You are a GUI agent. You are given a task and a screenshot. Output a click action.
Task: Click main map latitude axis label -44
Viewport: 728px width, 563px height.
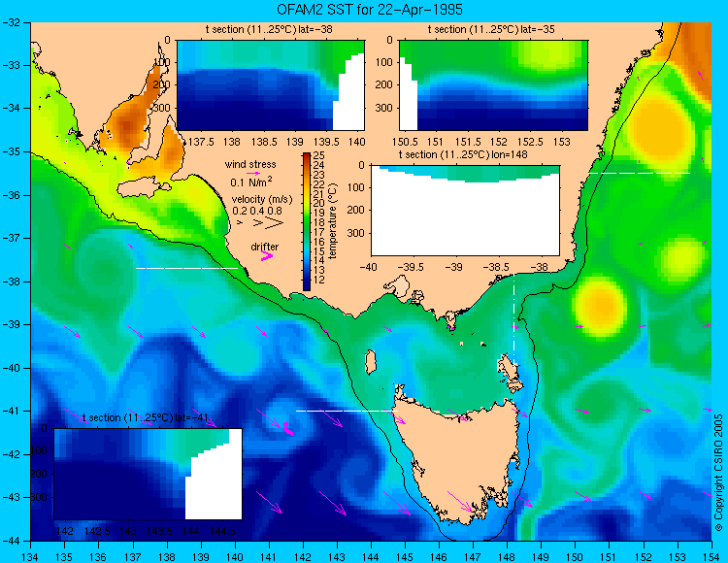click(11, 541)
